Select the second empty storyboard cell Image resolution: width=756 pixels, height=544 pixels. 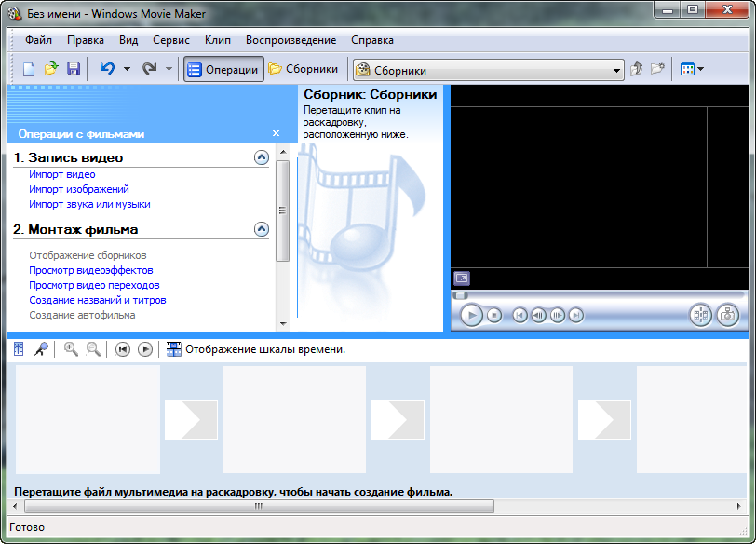click(x=294, y=419)
